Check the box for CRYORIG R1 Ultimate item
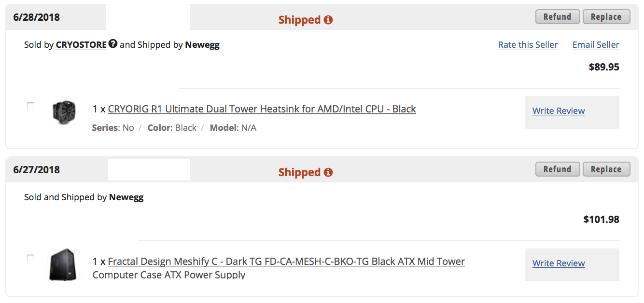Screen dimensions: 644x303 [x=30, y=105]
